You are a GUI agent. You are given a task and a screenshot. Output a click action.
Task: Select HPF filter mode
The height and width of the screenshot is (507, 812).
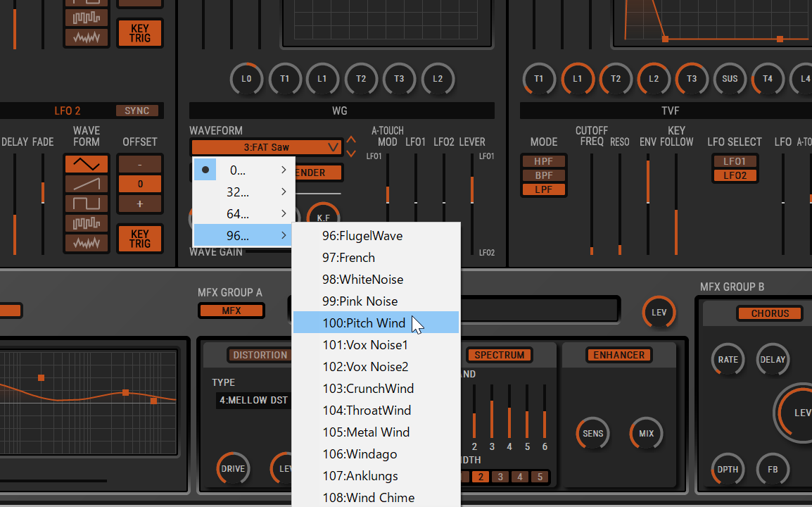pyautogui.click(x=543, y=161)
